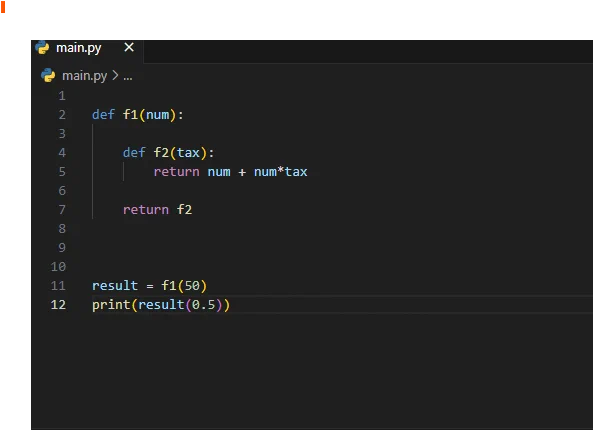Viewport: 593px width, 430px height.
Task: Select the main.py tab label
Action: tap(79, 48)
